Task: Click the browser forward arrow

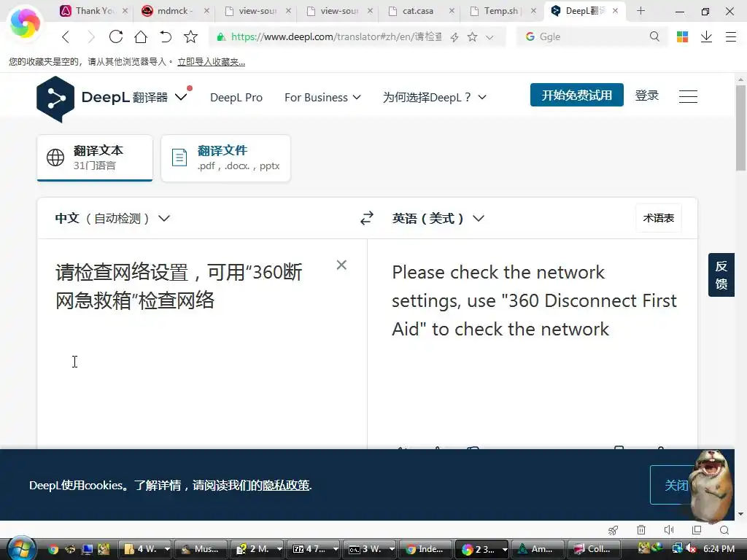Action: (90, 36)
